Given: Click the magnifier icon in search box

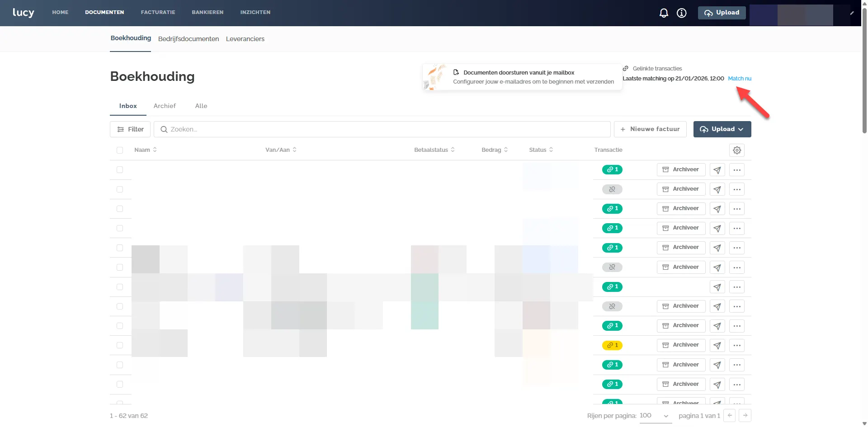Looking at the screenshot, I should 164,129.
